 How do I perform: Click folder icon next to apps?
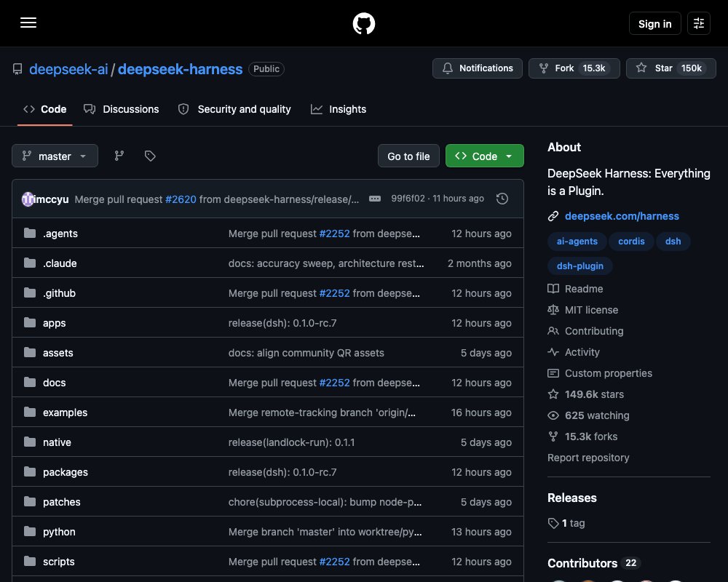point(30,322)
